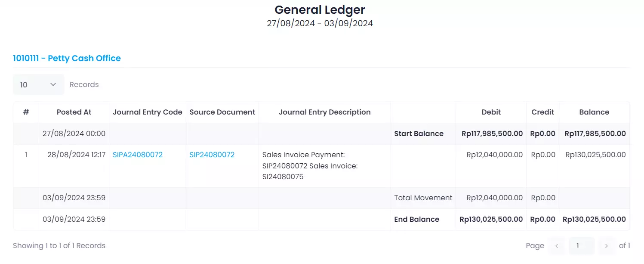Select the Posted At column header
644x264 pixels.
tap(74, 112)
